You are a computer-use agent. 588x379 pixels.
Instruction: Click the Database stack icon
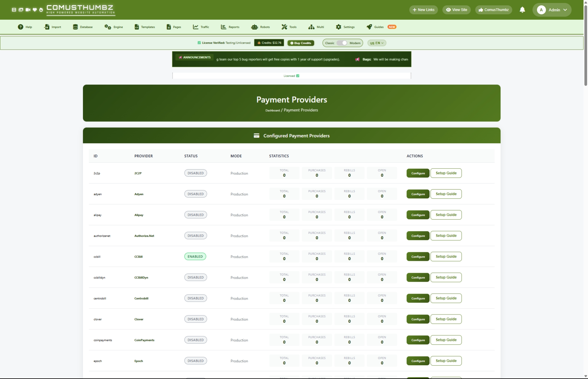[75, 27]
